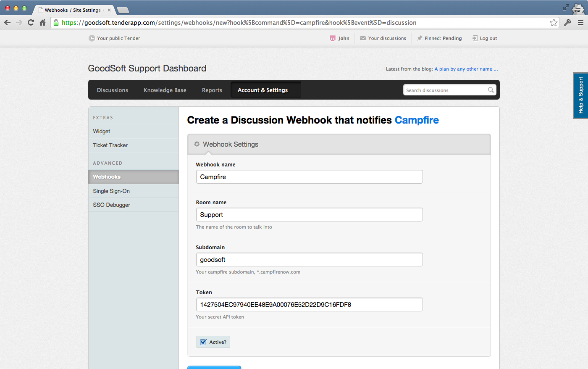Click the Token input field
Image resolution: width=588 pixels, height=369 pixels.
[310, 305]
